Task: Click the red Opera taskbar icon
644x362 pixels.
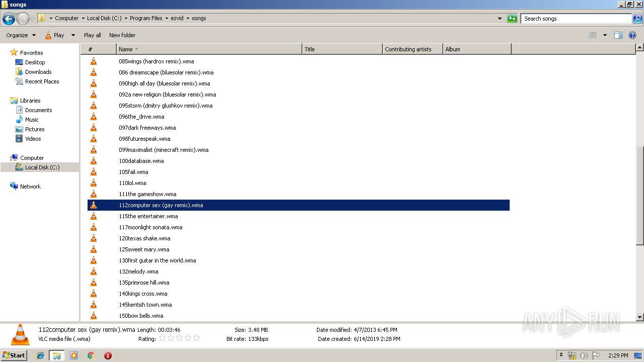Action: 108,355
